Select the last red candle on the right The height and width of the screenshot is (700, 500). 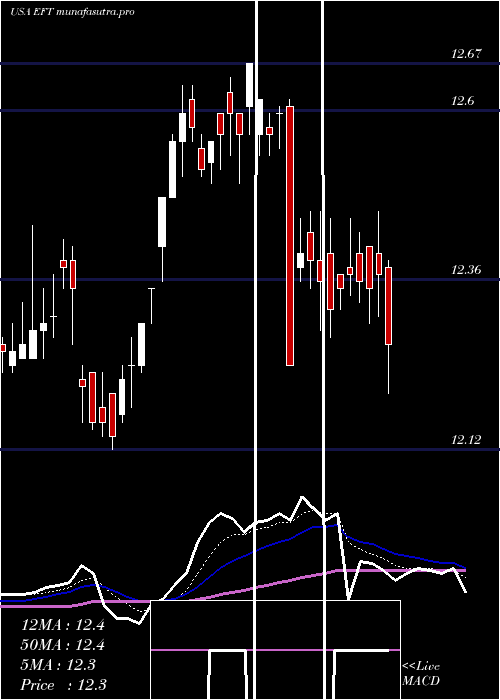[x=388, y=306]
